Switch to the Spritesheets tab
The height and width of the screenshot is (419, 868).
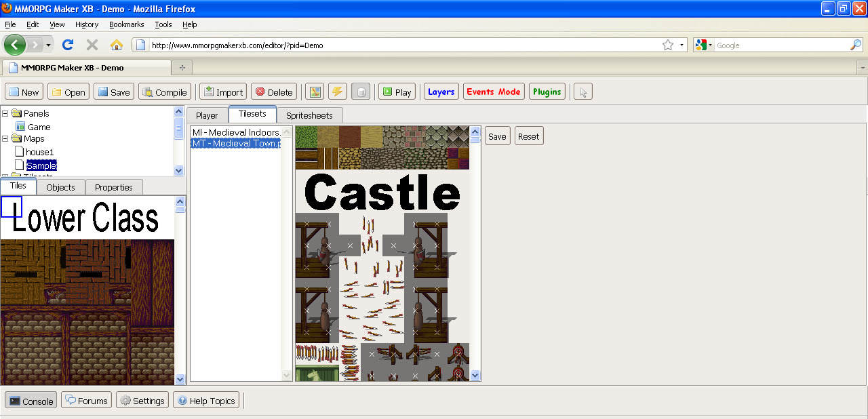[x=310, y=115]
